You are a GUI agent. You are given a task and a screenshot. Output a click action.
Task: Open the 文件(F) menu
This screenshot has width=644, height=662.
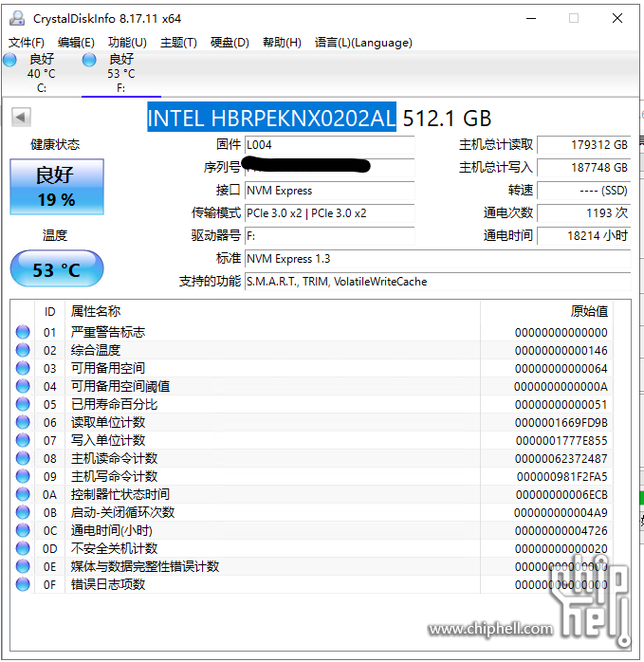tap(27, 43)
